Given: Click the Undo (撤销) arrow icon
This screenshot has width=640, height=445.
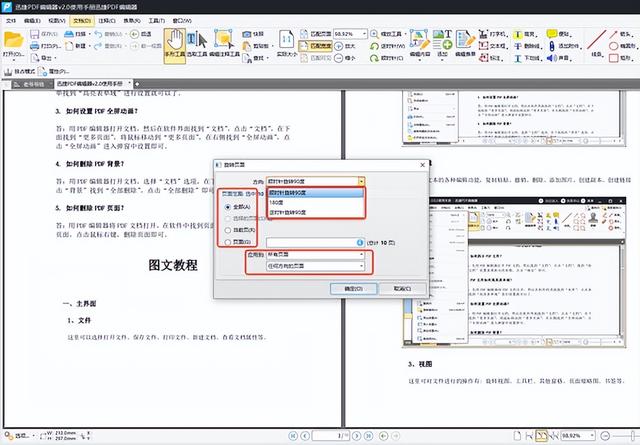Looking at the screenshot, I should [98, 34].
